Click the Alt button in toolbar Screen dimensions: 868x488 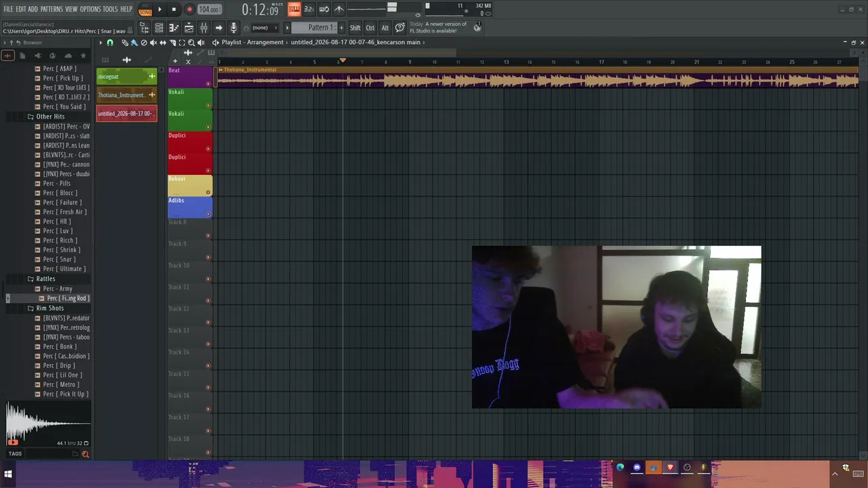[x=385, y=28]
